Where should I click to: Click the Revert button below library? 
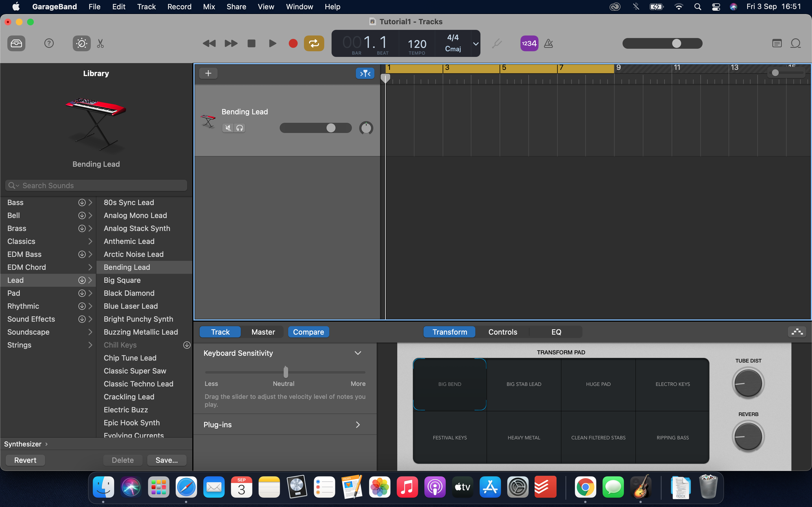coord(25,460)
